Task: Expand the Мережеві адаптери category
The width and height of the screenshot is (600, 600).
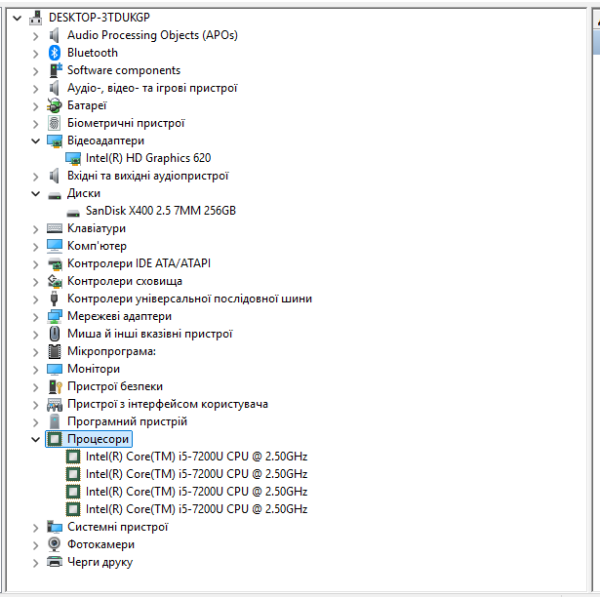Action: point(36,317)
